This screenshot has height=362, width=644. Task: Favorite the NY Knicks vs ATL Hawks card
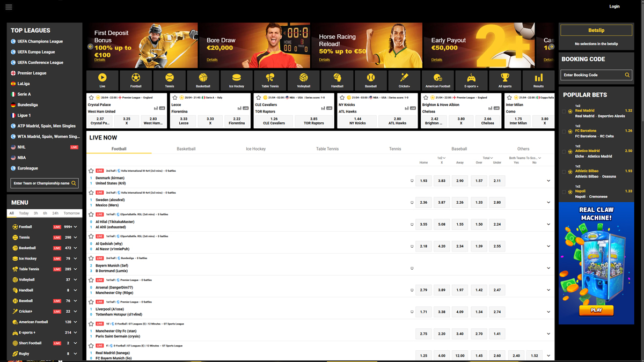[342, 98]
